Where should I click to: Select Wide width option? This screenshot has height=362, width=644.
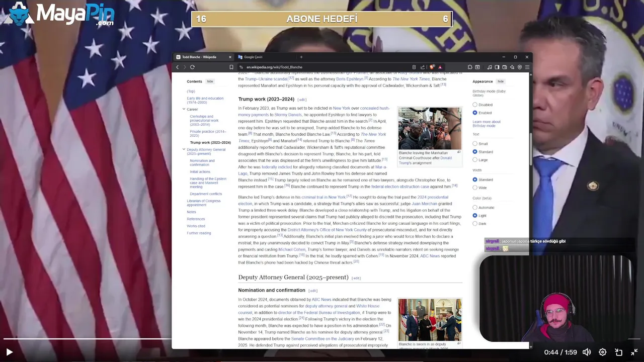coord(475,188)
